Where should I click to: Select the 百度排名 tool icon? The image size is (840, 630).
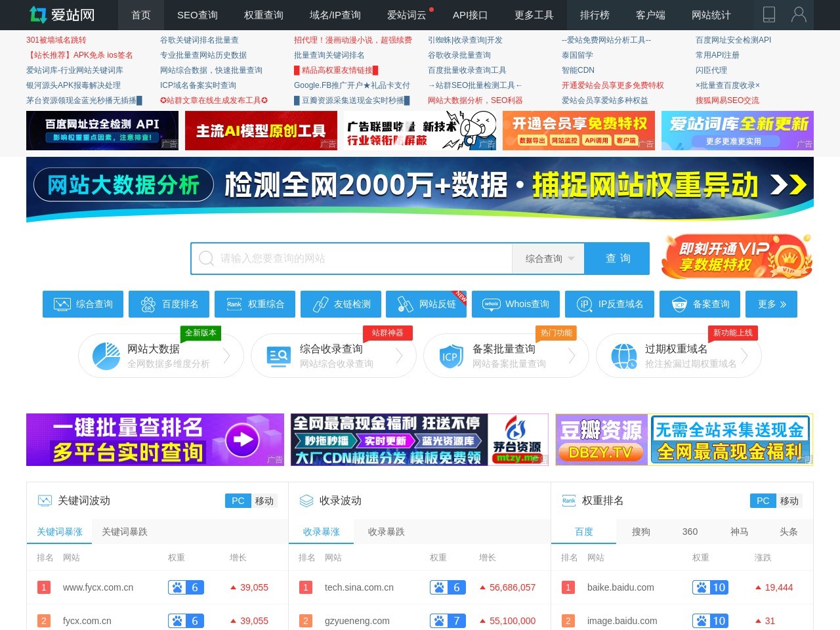(148, 304)
